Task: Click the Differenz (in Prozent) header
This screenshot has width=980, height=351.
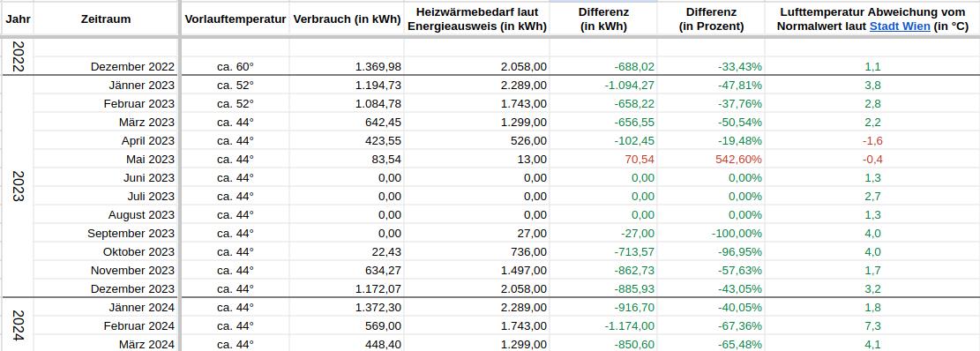Action: pos(711,19)
